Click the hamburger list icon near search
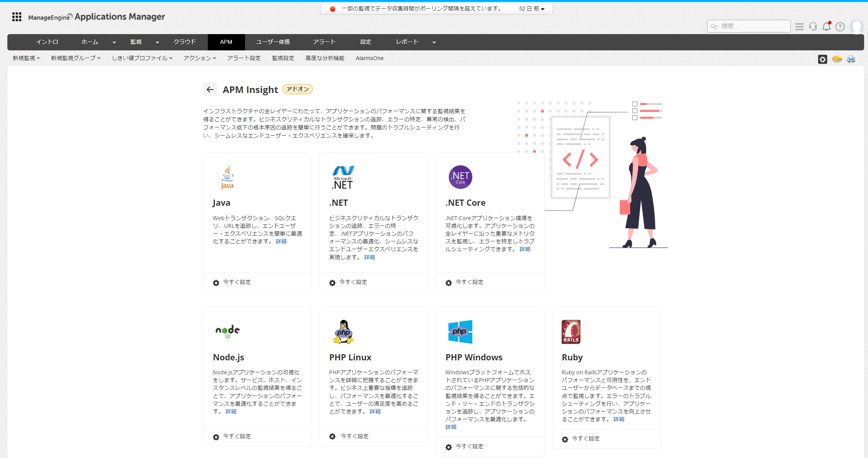Viewport: 868px width, 458px height. tap(799, 26)
